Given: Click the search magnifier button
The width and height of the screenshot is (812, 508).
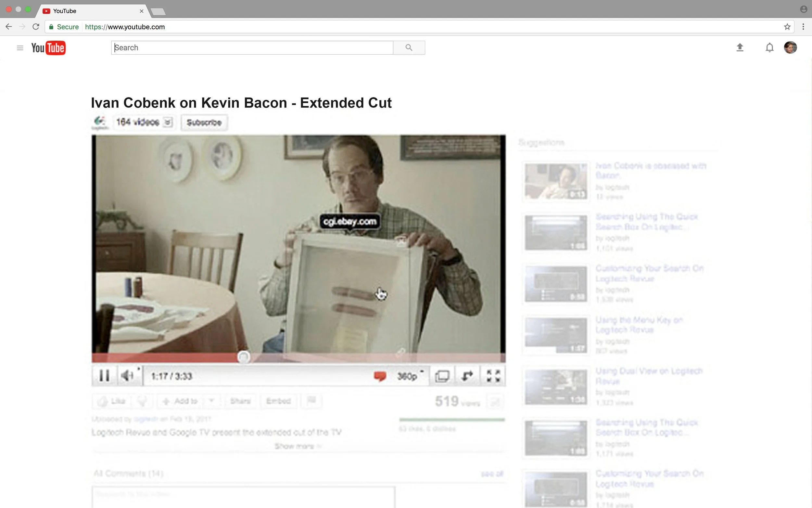Looking at the screenshot, I should click(x=409, y=47).
